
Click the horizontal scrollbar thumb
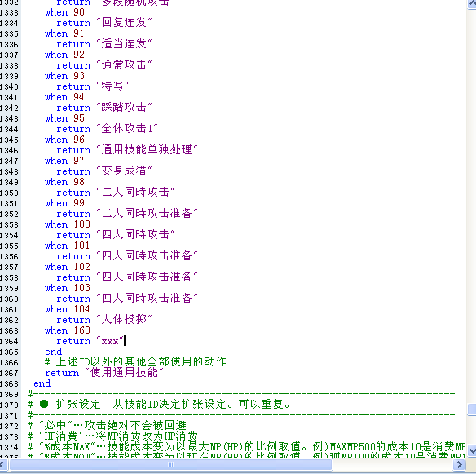(x=171, y=464)
